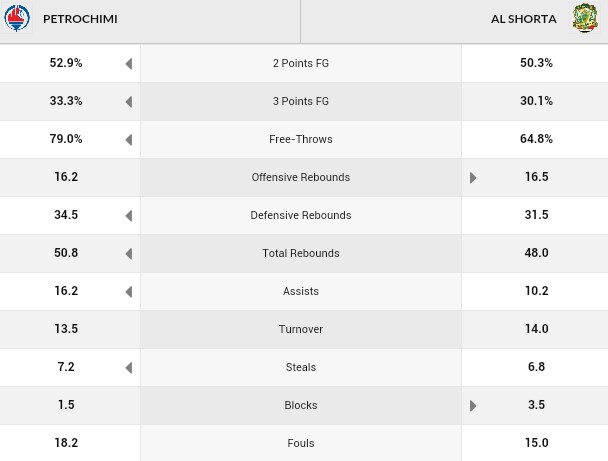
Task: Click the left arrow next to 16.2 Assists
Action: (129, 292)
